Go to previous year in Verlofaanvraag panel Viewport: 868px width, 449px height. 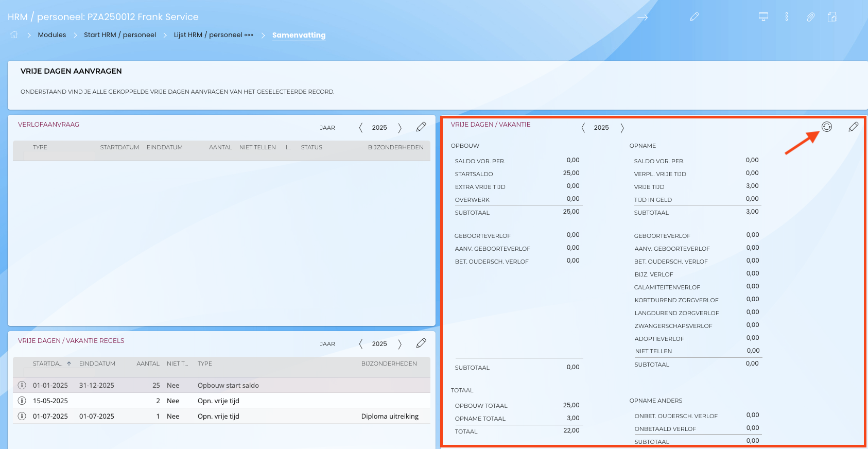[361, 128]
